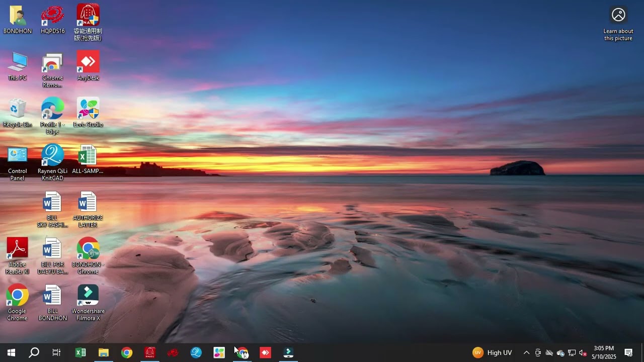Image resolution: width=644 pixels, height=362 pixels.
Task: Open AUTHORIZE LATTER Word document
Action: pos(88,210)
